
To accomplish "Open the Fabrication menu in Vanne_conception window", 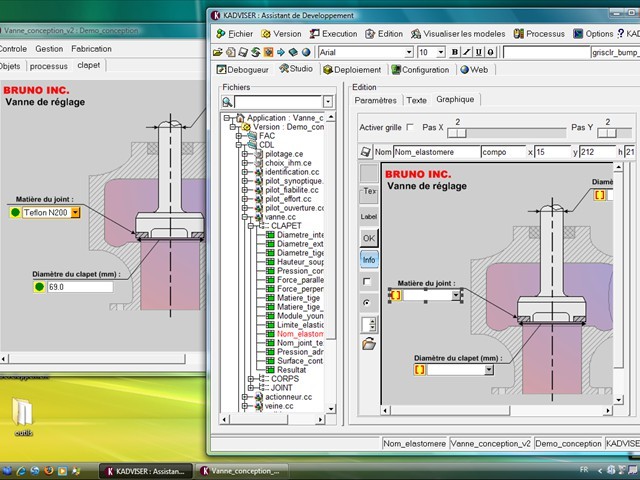I will pos(91,49).
